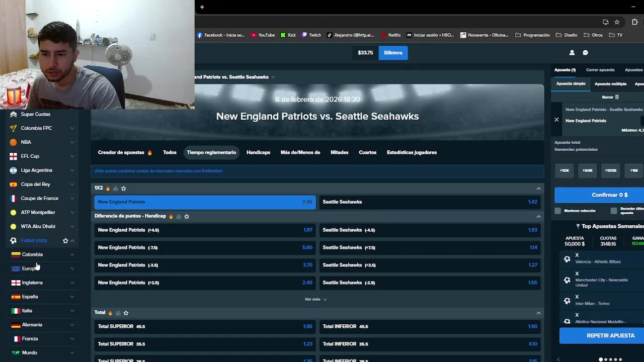Open a new browser tab

(x=202, y=7)
